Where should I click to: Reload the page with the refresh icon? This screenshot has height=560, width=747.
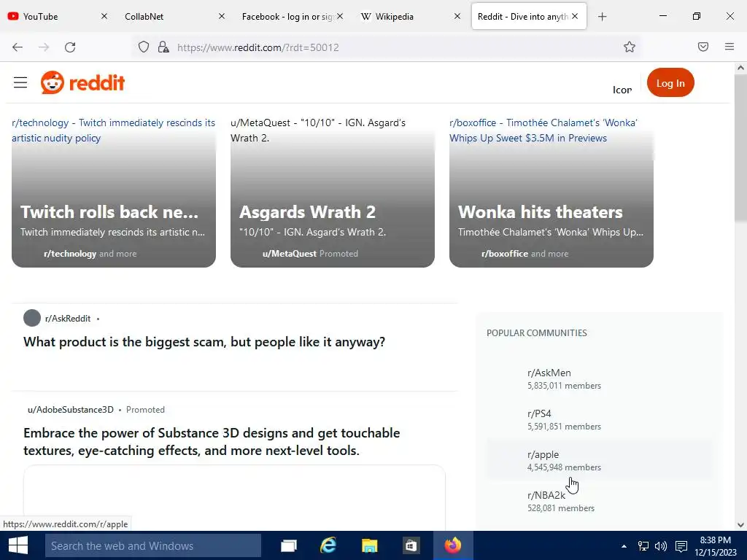[70, 47]
